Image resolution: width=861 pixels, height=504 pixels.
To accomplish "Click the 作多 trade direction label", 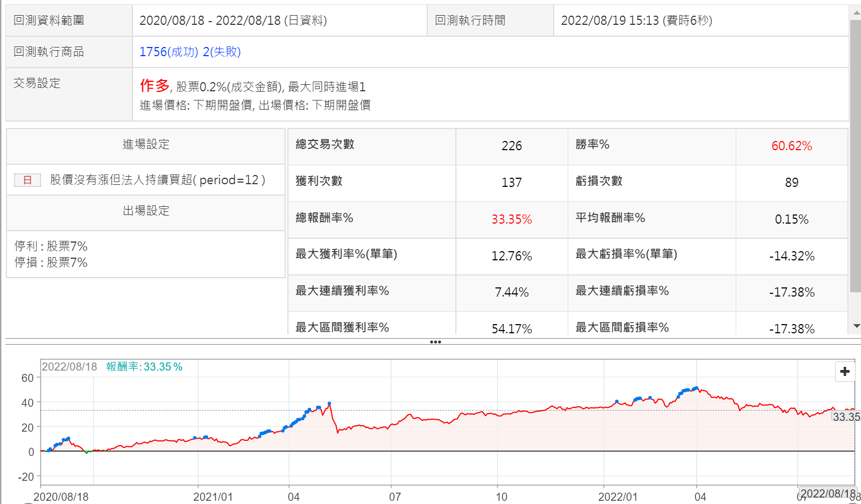I will pyautogui.click(x=154, y=85).
